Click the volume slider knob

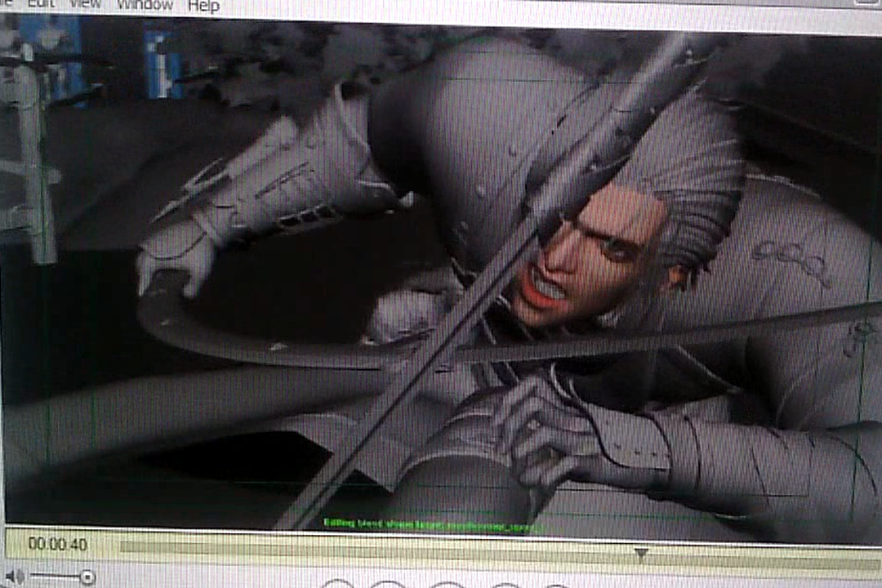click(87, 577)
